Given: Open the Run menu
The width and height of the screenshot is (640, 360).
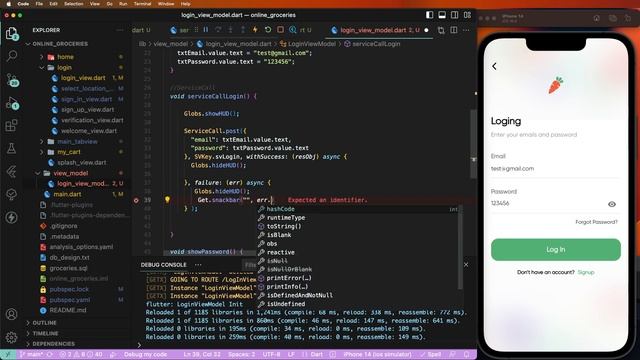Looking at the screenshot, I should click(123, 4).
